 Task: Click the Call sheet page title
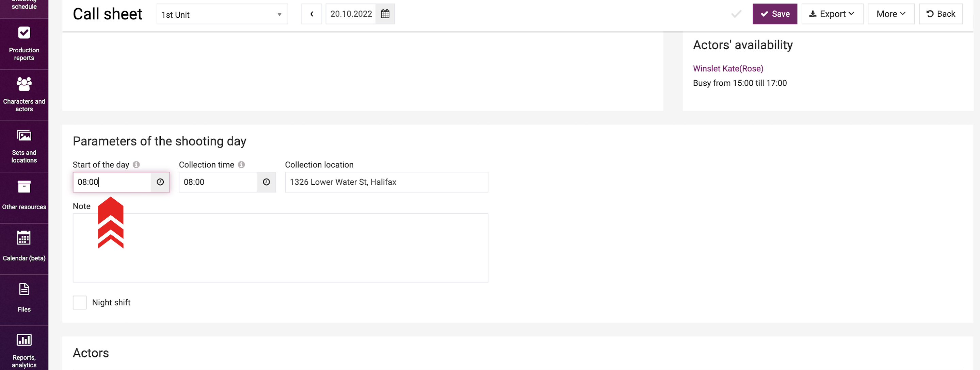107,14
